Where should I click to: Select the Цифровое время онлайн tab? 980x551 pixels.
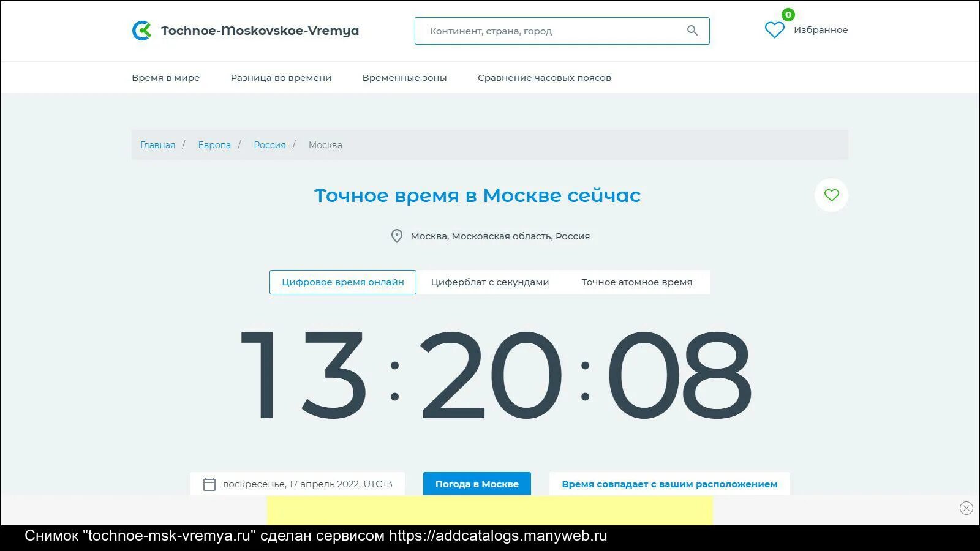click(x=343, y=282)
